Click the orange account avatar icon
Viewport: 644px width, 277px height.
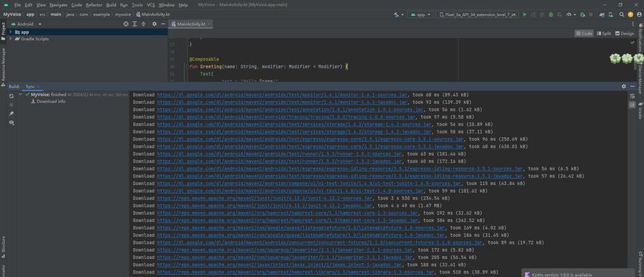[630, 15]
